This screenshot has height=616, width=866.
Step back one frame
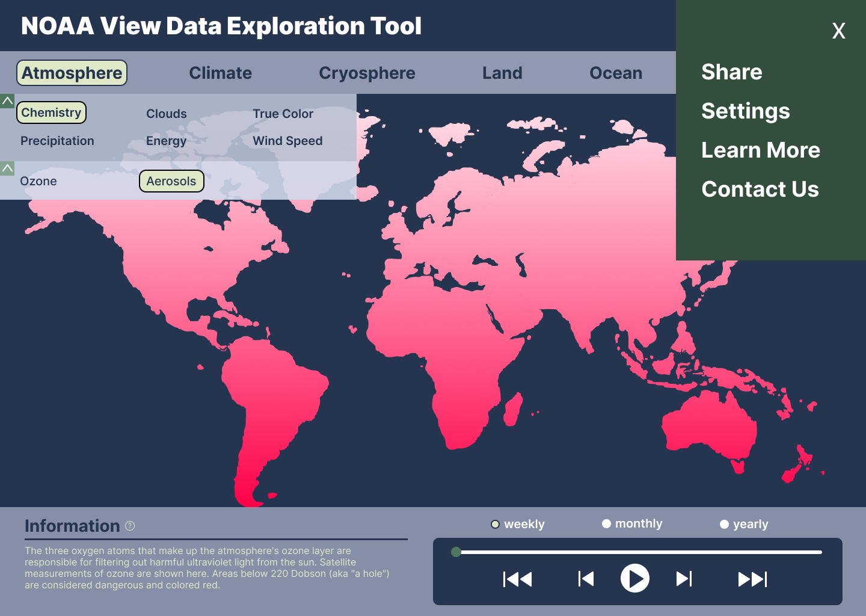[586, 579]
